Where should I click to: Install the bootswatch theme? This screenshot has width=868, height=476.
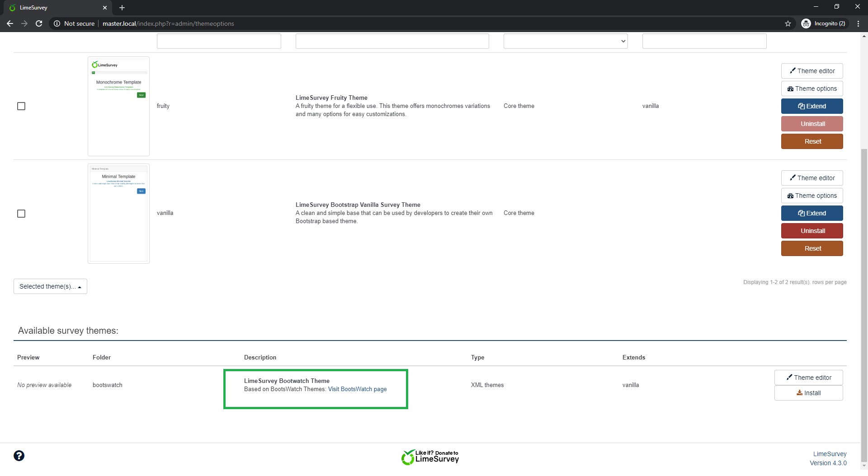808,393
